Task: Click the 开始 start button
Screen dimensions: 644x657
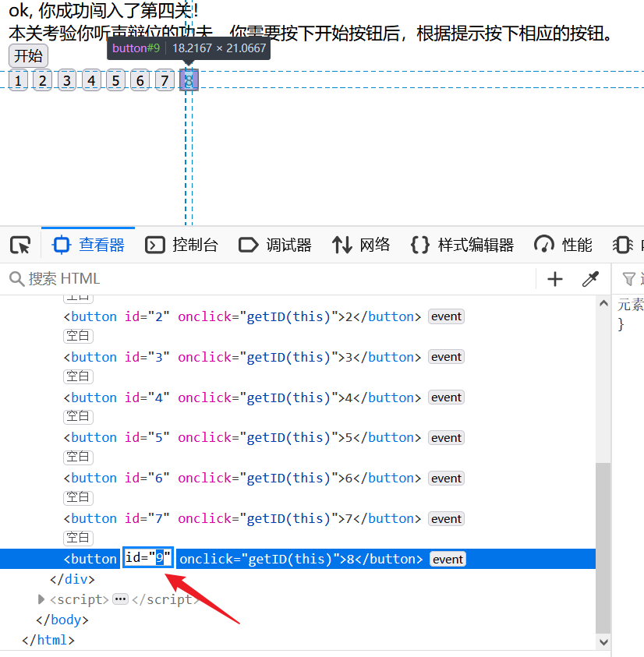Action: 29,56
